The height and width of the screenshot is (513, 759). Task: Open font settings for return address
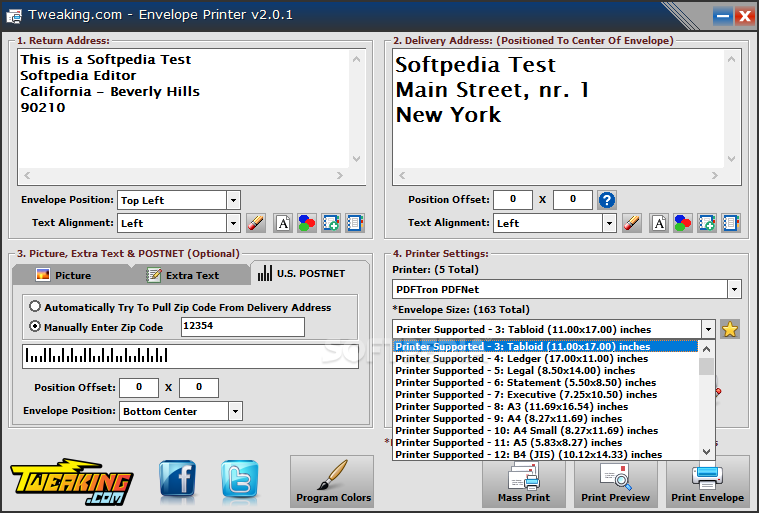click(283, 223)
